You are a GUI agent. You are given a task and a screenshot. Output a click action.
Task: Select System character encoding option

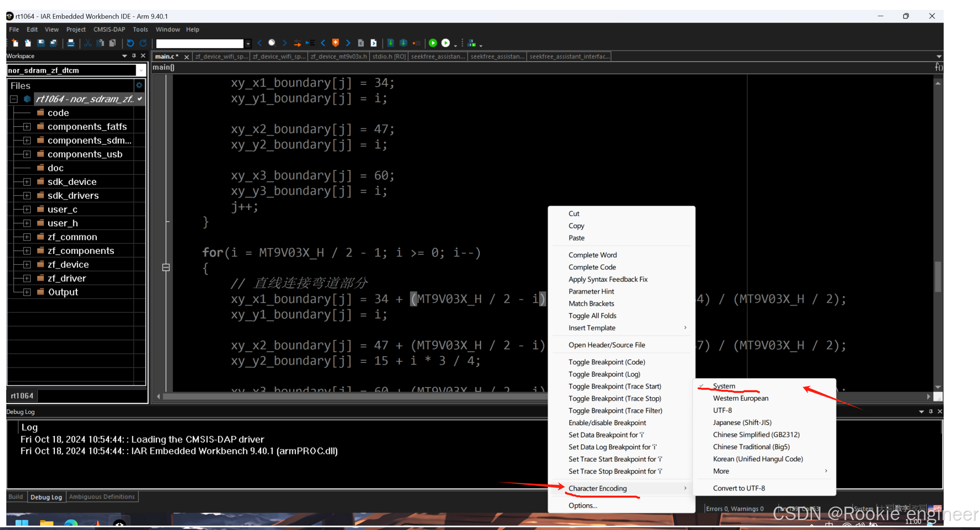point(724,386)
